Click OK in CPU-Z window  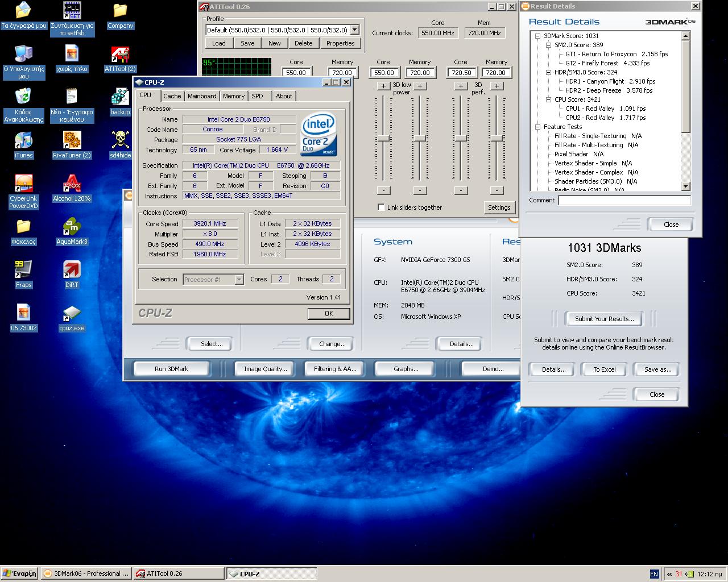(x=329, y=313)
